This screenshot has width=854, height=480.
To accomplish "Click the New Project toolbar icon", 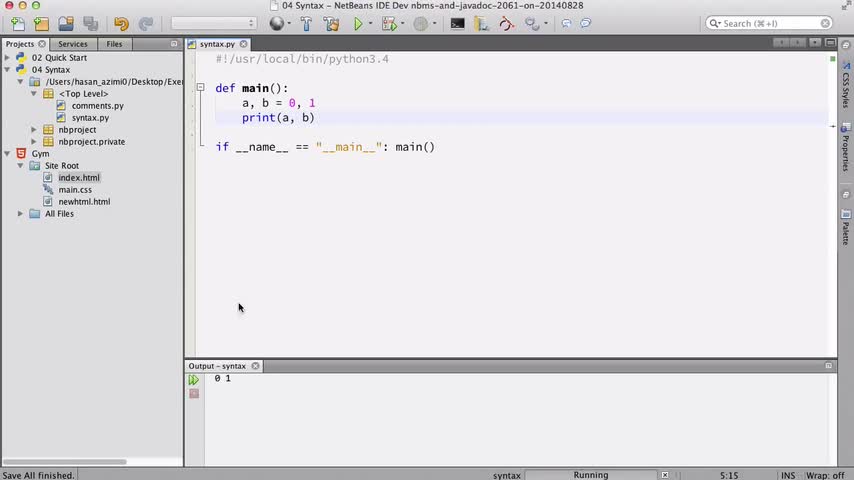I will click(41, 23).
